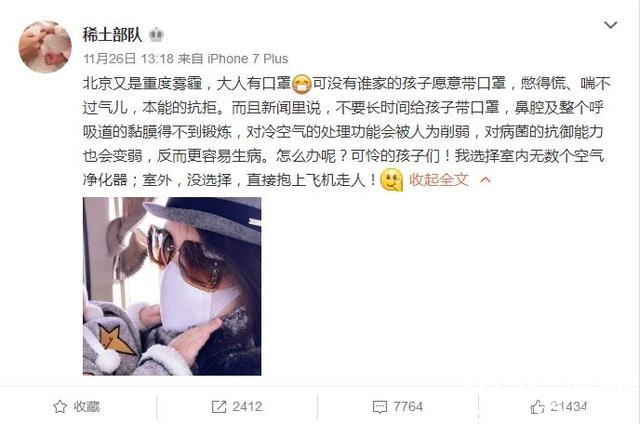The width and height of the screenshot is (640, 424).
Task: Open the 11月26日 13:18 timestamp link
Action: pyautogui.click(x=129, y=59)
